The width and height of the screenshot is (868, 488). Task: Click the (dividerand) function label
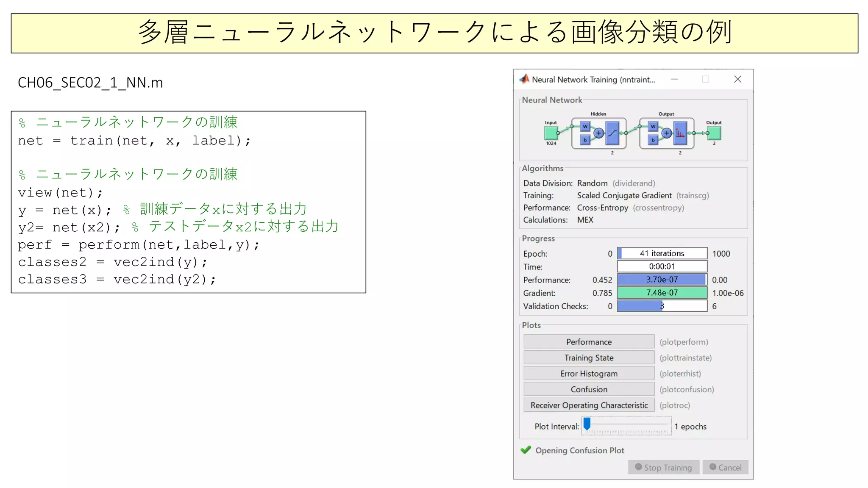634,183
